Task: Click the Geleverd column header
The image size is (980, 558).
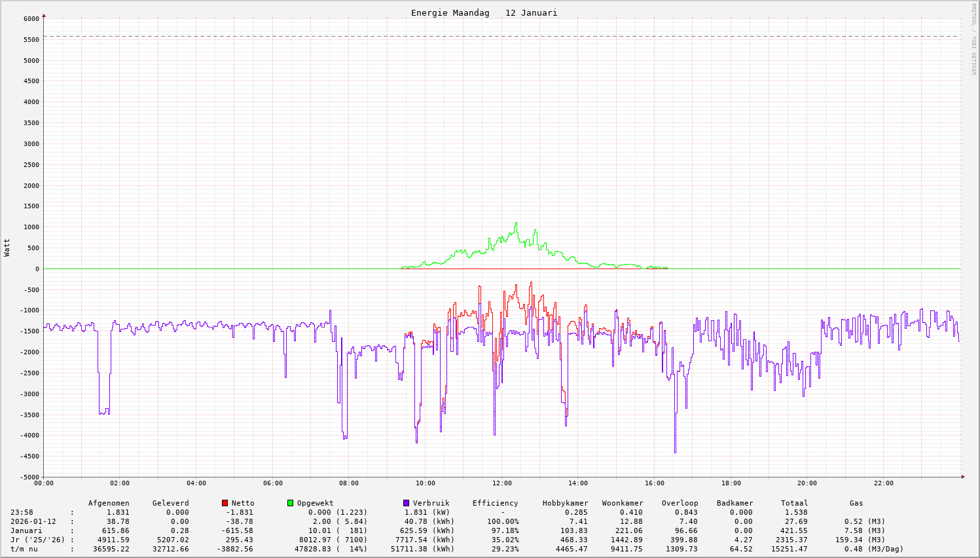Action: click(x=170, y=503)
